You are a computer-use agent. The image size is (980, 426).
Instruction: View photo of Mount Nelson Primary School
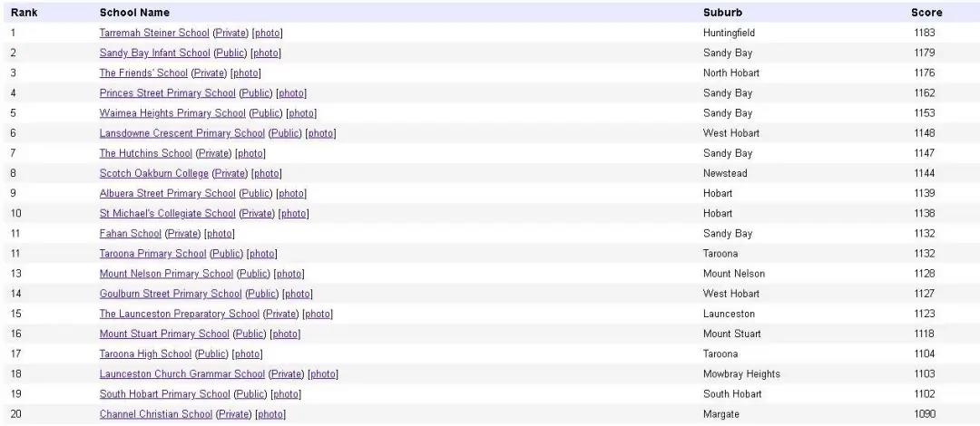pyautogui.click(x=289, y=273)
